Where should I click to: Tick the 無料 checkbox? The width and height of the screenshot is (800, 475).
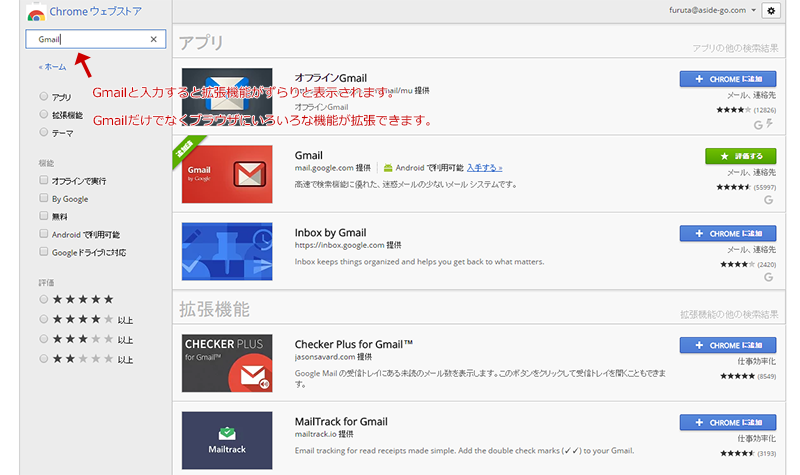coord(44,215)
